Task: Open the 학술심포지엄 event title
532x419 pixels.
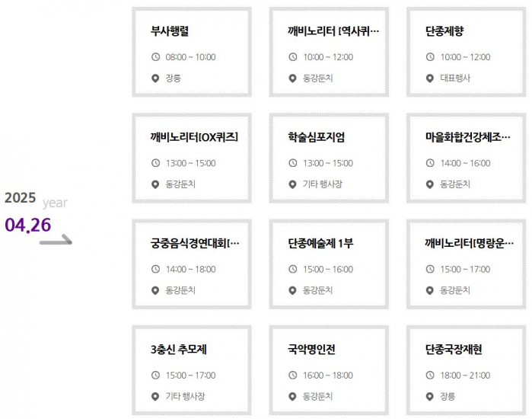Action: coord(316,137)
